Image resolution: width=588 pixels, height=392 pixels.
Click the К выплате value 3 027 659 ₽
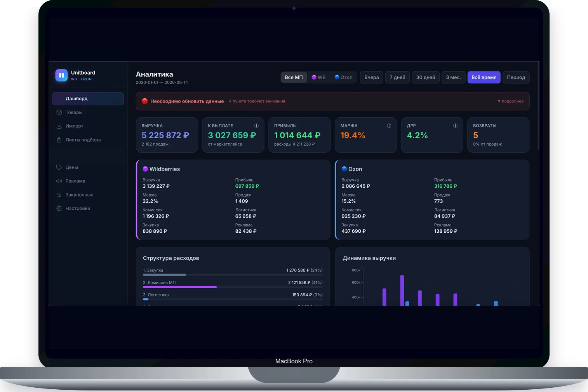(232, 135)
